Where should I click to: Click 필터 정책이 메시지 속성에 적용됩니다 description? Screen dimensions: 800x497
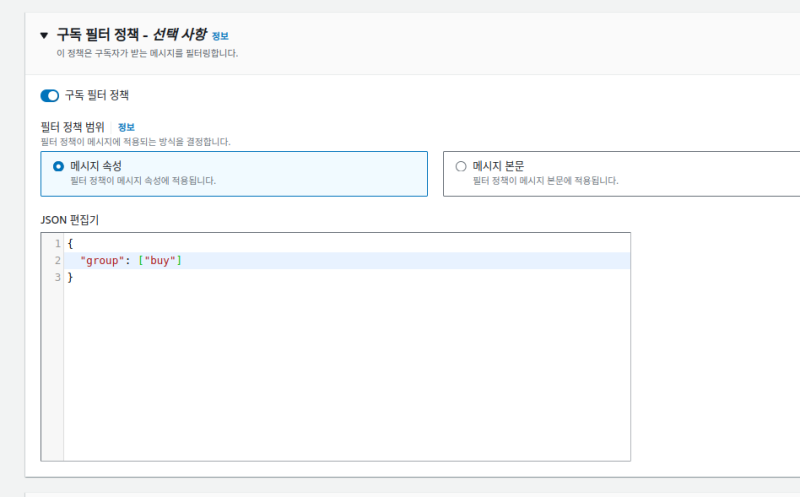(x=142, y=181)
